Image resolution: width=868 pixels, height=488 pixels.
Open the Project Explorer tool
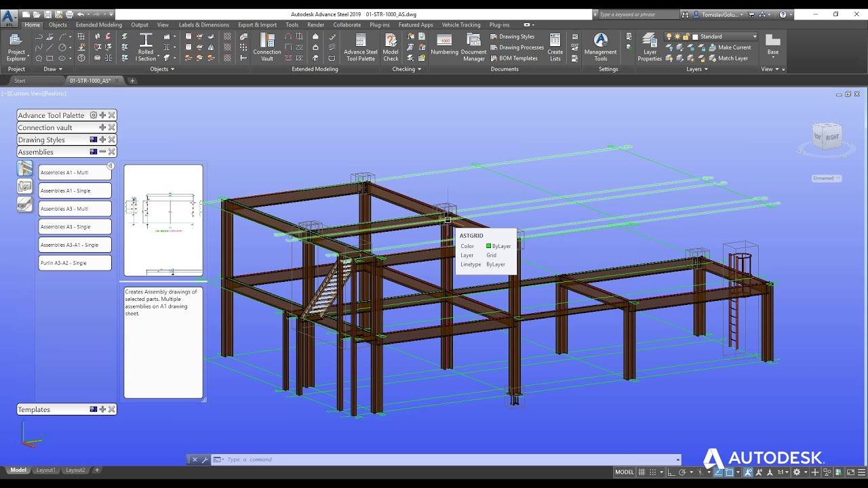pos(16,47)
